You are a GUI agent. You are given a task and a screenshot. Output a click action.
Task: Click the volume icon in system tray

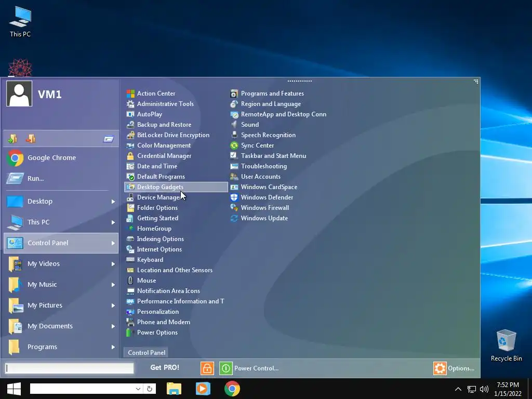click(x=484, y=389)
